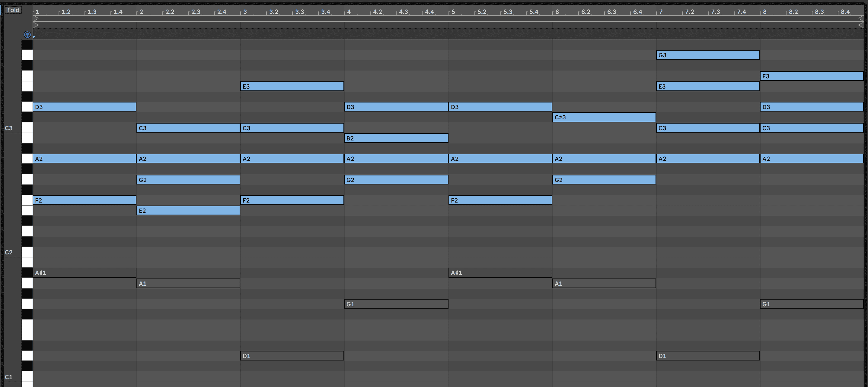Image resolution: width=868 pixels, height=387 pixels.
Task: Click the start marker below loop start
Action: [35, 25]
